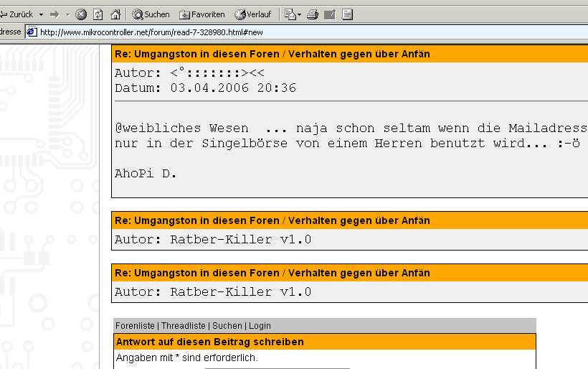The width and height of the screenshot is (588, 369).
Task: Refresh the page with Reload icon
Action: [x=98, y=14]
